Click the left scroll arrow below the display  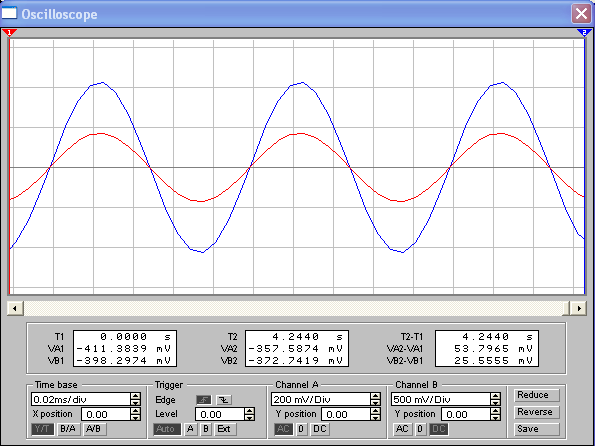click(x=15, y=308)
